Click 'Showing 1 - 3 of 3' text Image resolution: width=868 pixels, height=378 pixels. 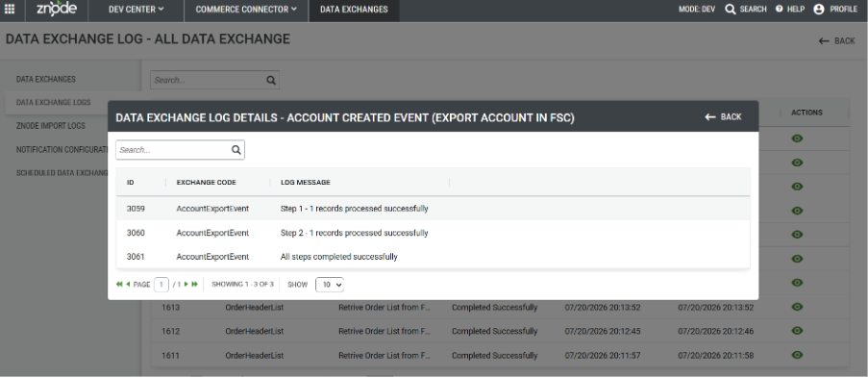[x=242, y=285]
